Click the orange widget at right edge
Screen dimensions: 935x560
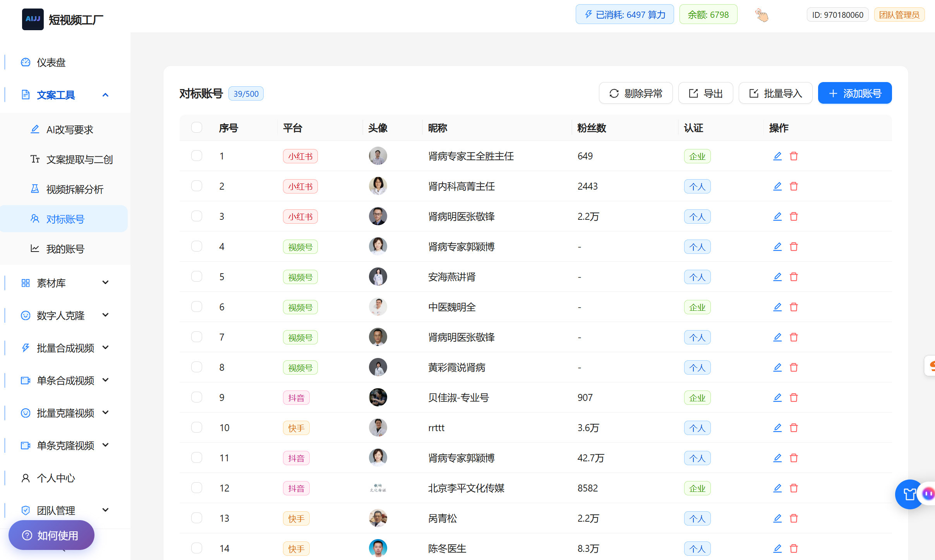930,366
